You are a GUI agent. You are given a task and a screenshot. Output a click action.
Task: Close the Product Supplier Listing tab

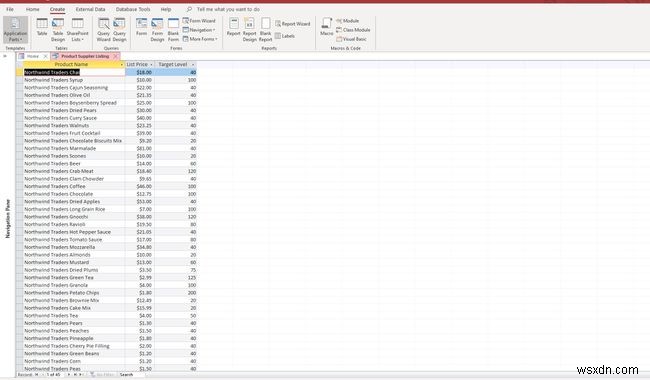click(116, 56)
